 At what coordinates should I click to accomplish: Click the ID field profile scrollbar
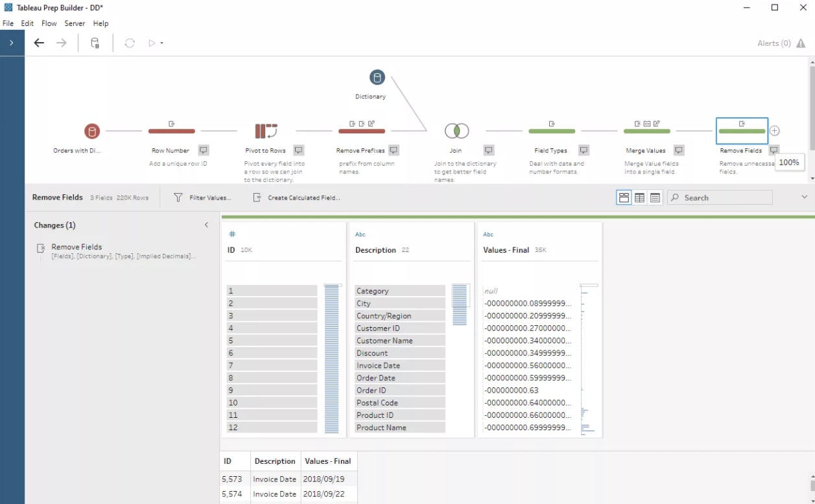(332, 358)
